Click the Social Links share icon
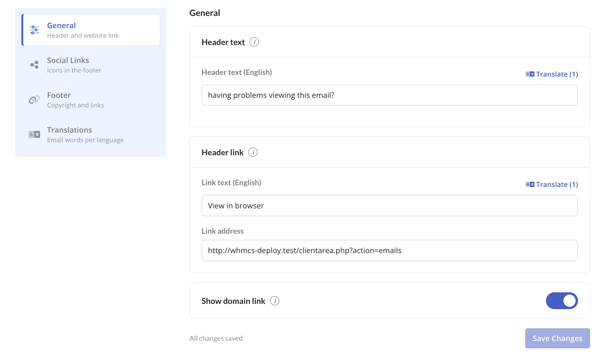Image resolution: width=607 pixels, height=364 pixels. coord(34,65)
